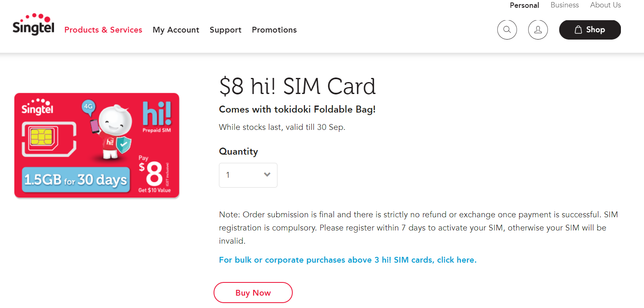Switch to the Business section
The width and height of the screenshot is (644, 308).
pos(564,5)
